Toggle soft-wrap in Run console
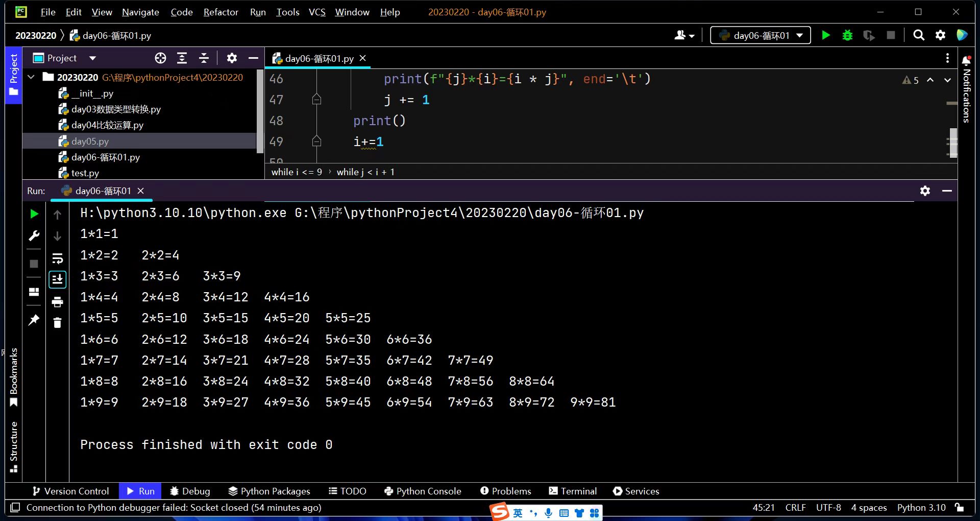 click(57, 258)
